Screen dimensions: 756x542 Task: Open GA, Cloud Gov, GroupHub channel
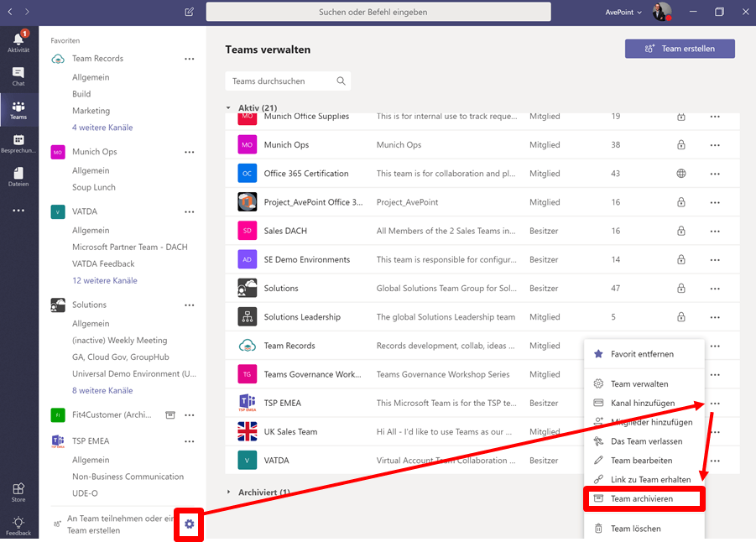point(121,357)
